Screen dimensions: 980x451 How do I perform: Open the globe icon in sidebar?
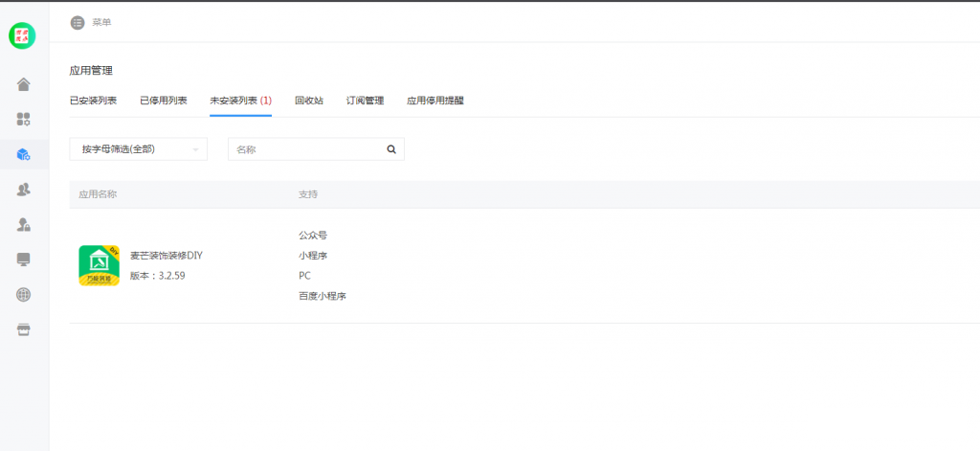coord(24,294)
